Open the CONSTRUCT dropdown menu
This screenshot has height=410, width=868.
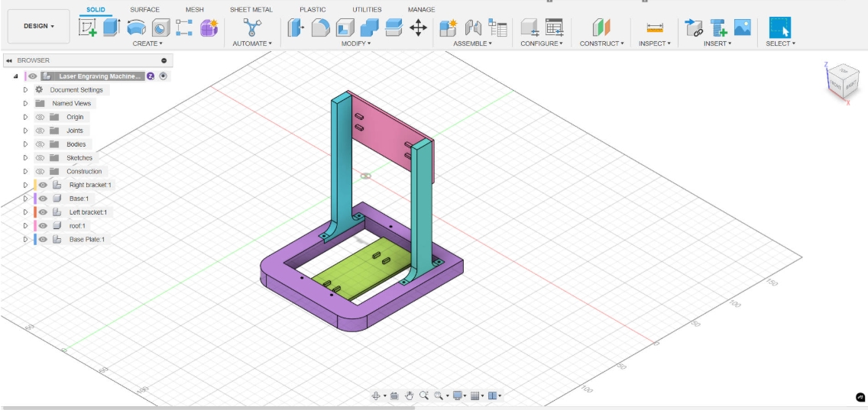click(x=602, y=44)
